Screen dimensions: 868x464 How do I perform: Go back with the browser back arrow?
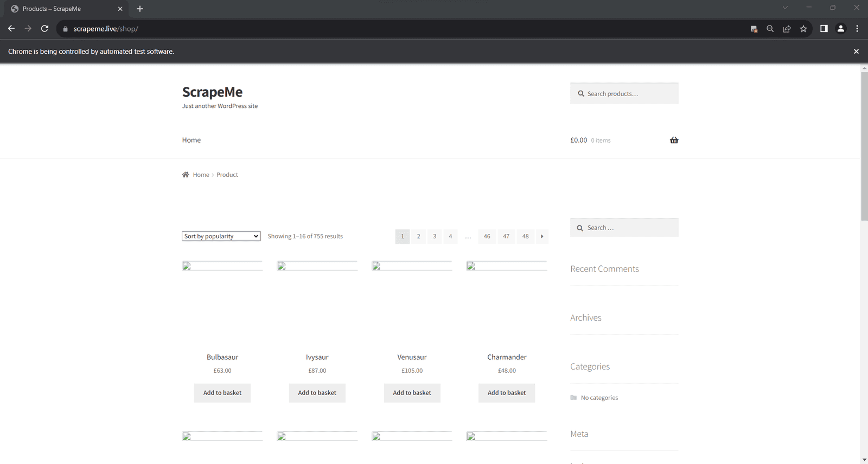11,29
